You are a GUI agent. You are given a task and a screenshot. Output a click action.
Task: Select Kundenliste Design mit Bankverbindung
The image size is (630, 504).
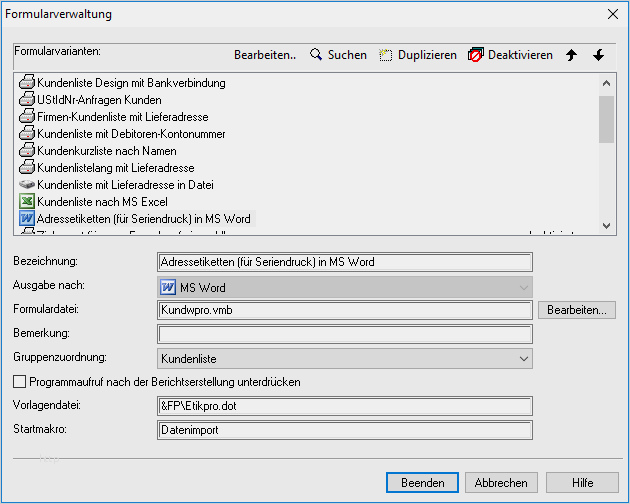pyautogui.click(x=131, y=83)
